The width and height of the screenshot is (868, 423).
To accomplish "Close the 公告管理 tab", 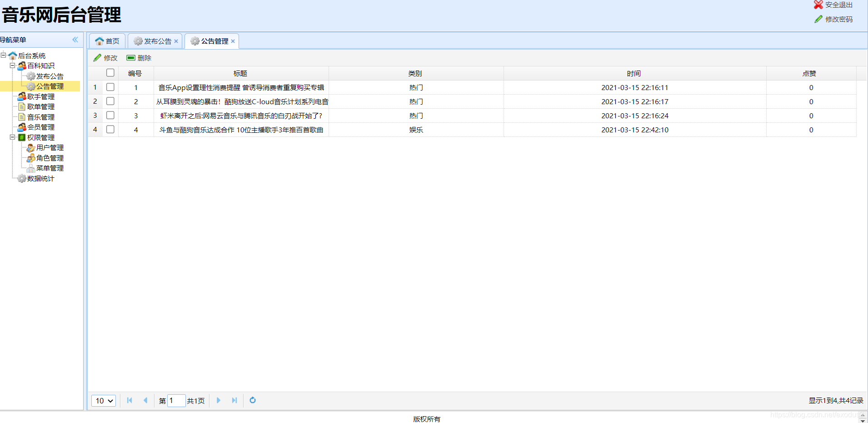I will click(233, 41).
